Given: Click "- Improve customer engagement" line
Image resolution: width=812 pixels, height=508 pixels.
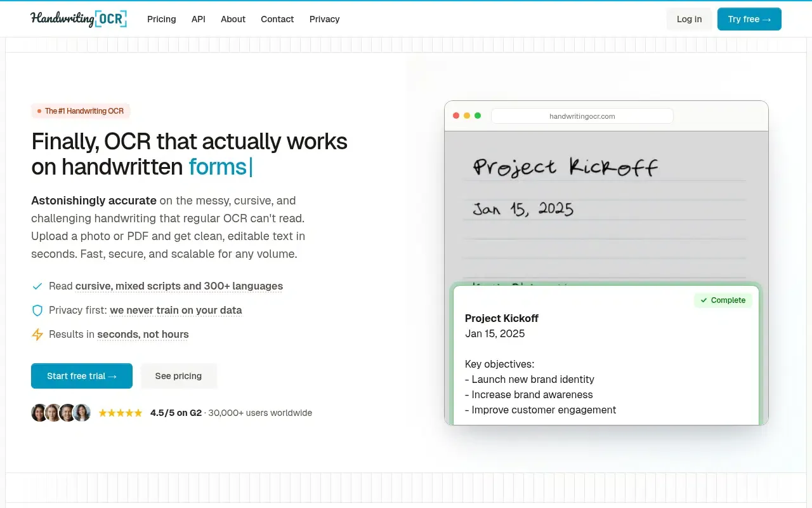Looking at the screenshot, I should click(x=540, y=410).
